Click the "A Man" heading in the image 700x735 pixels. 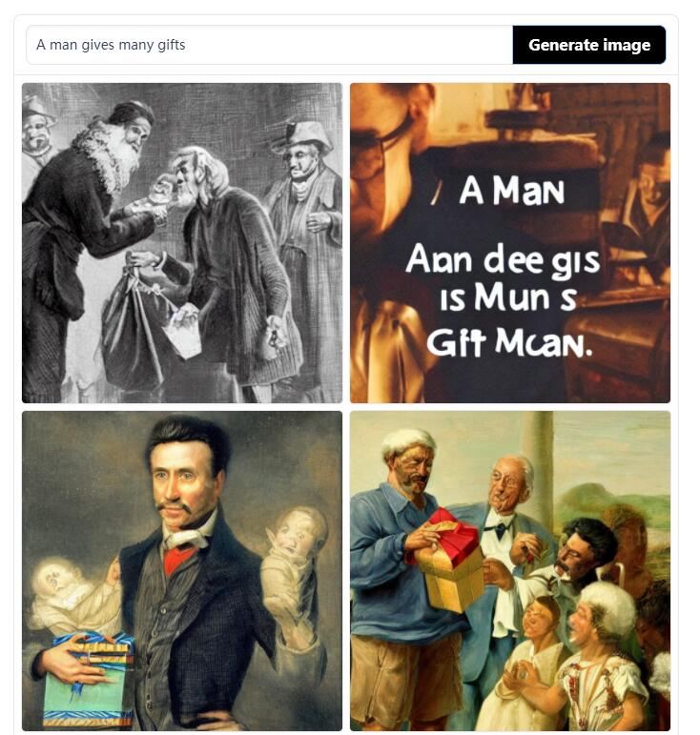coord(511,191)
